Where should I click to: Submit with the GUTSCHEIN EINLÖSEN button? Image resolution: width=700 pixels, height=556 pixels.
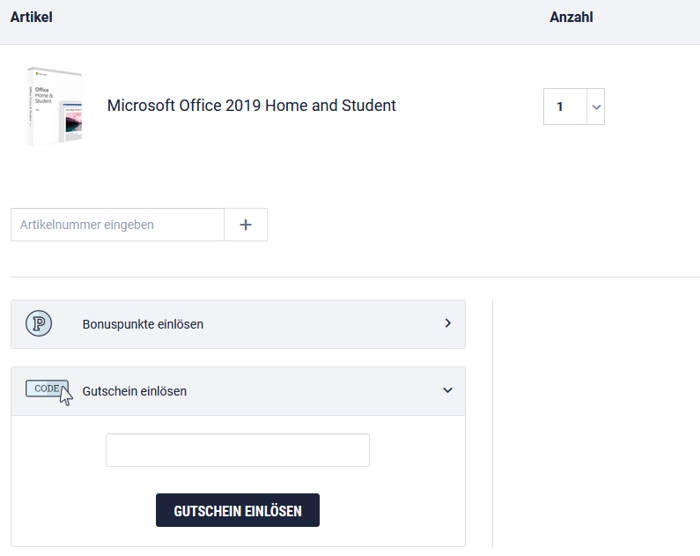click(238, 510)
